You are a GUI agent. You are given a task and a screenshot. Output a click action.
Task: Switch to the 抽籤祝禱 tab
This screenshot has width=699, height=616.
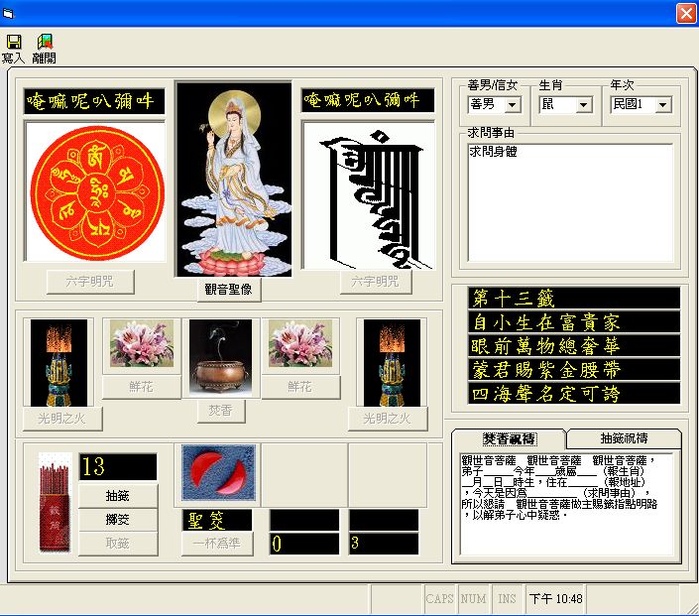pyautogui.click(x=624, y=438)
